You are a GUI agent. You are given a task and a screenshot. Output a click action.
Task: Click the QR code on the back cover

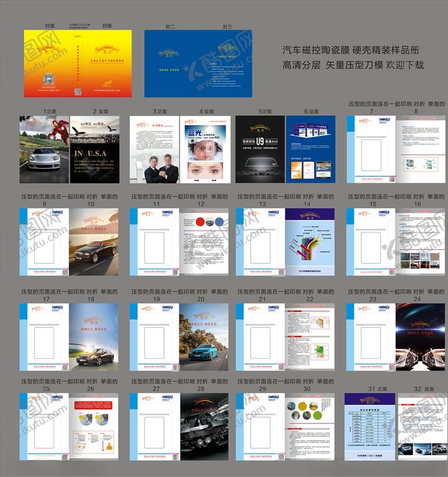pos(48,80)
